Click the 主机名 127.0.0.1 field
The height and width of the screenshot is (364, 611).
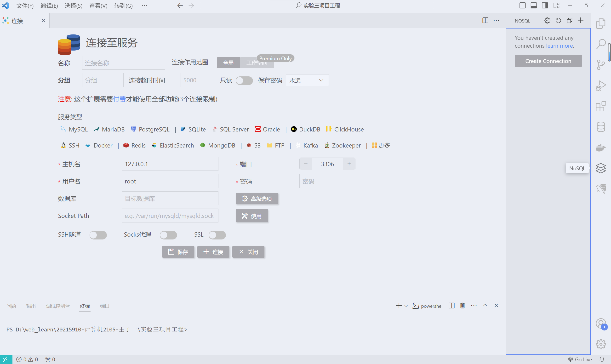click(170, 164)
